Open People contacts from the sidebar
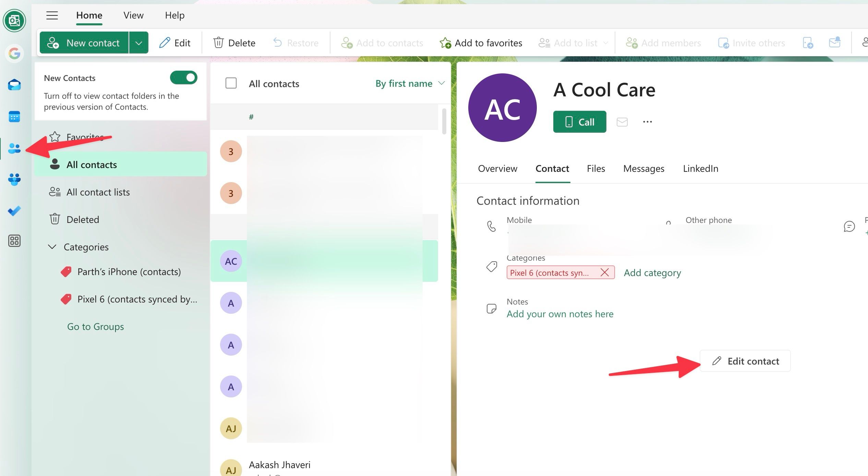The image size is (868, 476). (x=14, y=148)
